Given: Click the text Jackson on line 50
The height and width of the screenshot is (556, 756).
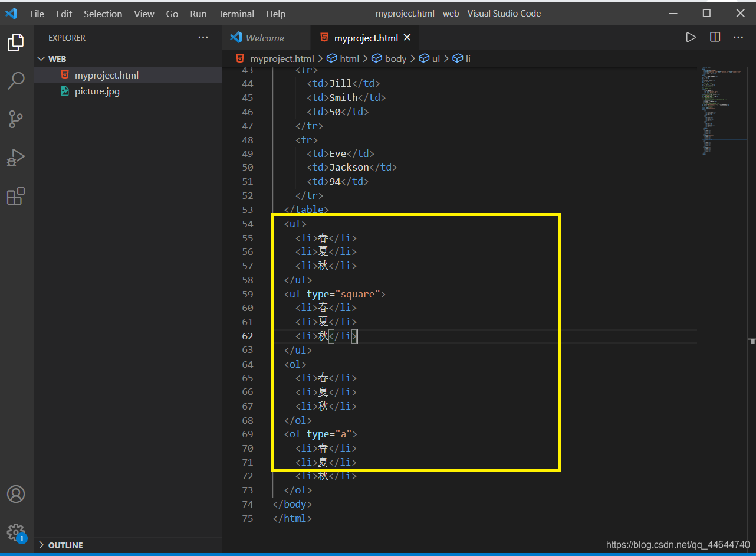Looking at the screenshot, I should [x=349, y=168].
